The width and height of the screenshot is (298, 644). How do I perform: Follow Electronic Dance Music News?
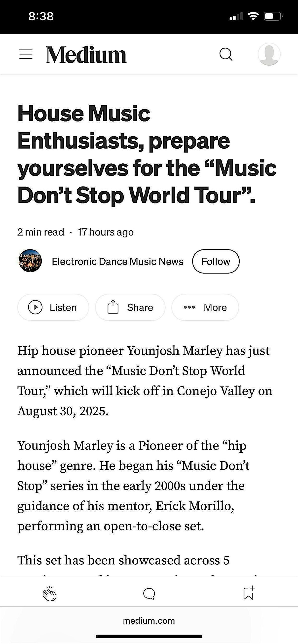216,262
